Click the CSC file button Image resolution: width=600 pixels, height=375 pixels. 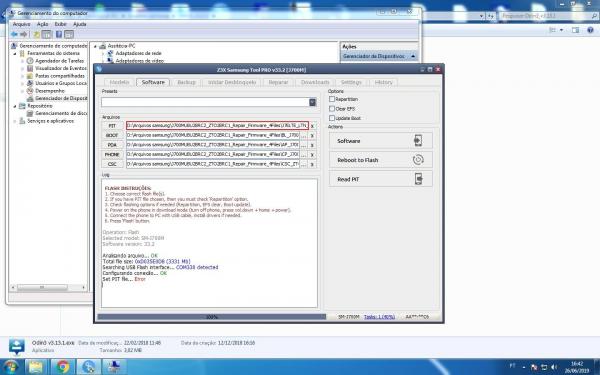pyautogui.click(x=112, y=164)
